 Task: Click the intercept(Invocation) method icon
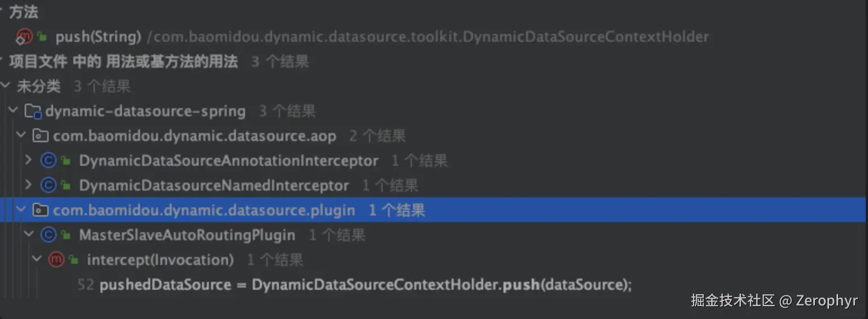pos(56,260)
